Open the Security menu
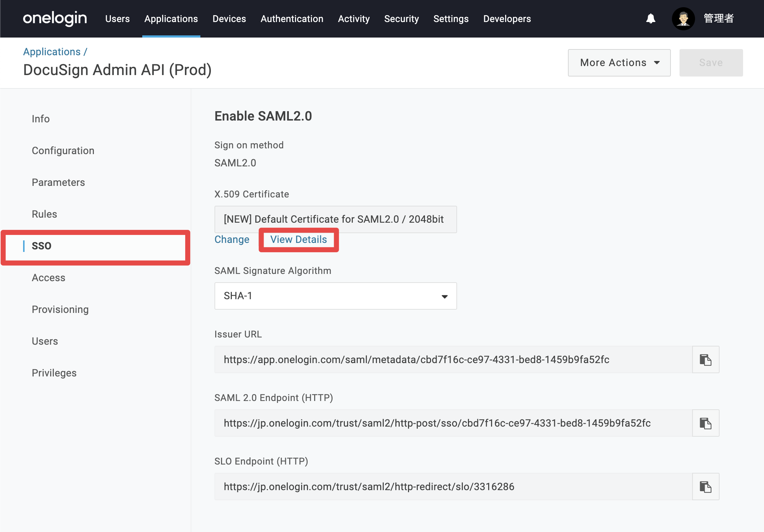 click(401, 19)
